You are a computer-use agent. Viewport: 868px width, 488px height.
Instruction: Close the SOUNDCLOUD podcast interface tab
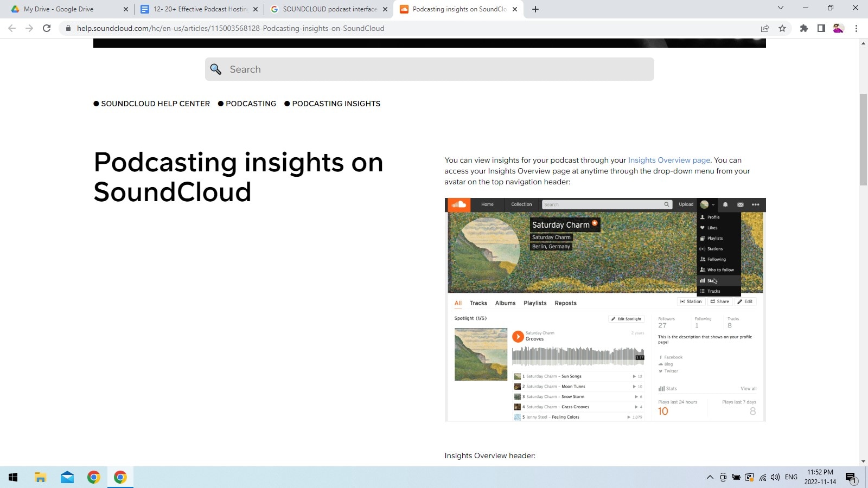pos(385,9)
